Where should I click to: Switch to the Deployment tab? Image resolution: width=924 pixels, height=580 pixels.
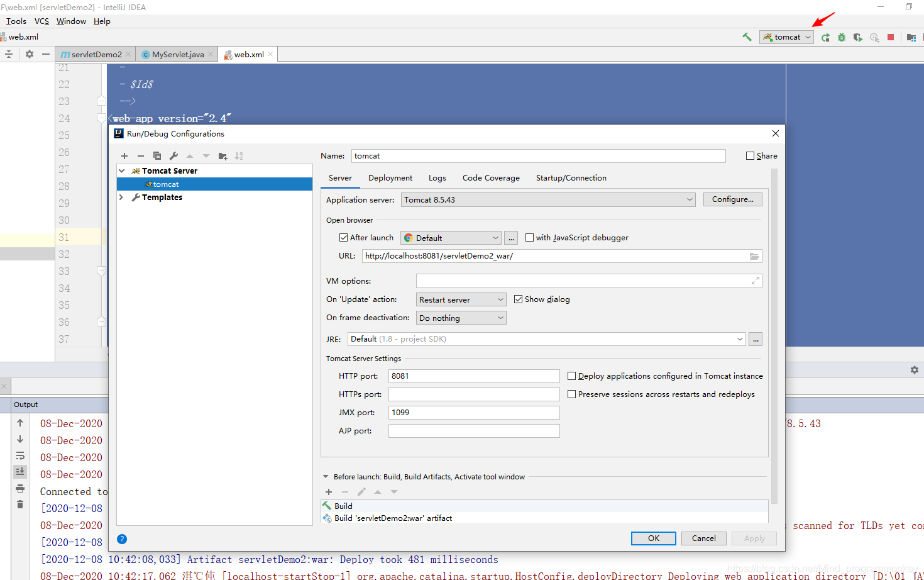[390, 178]
